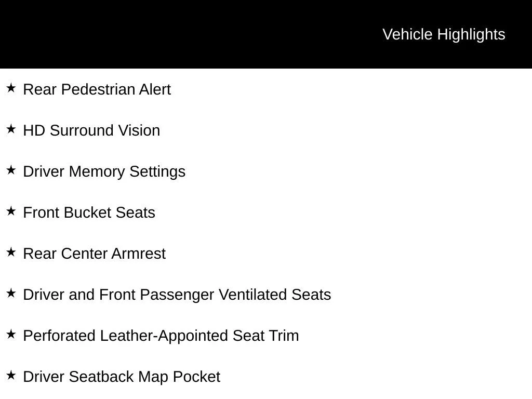
Task: Open Driver Seatback Map Pocket item
Action: click(x=122, y=377)
